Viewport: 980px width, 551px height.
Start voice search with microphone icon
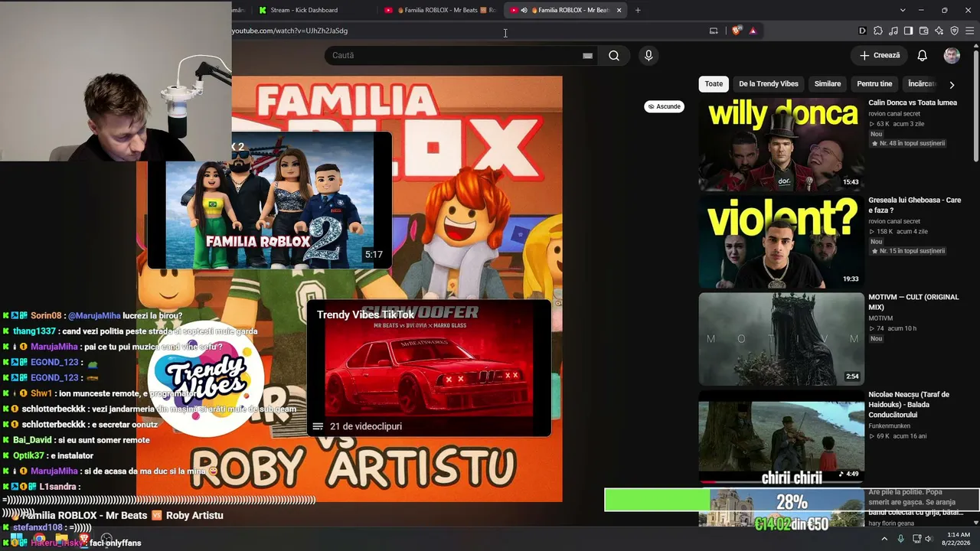pyautogui.click(x=648, y=55)
